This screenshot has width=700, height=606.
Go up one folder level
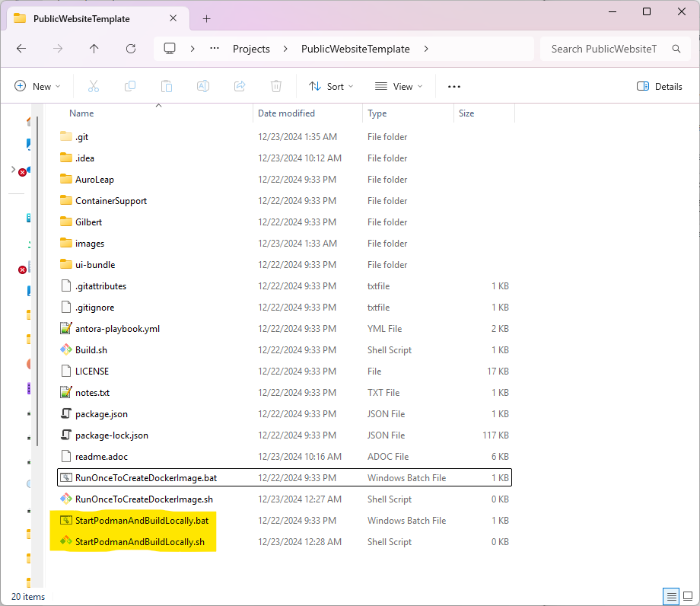pos(94,49)
